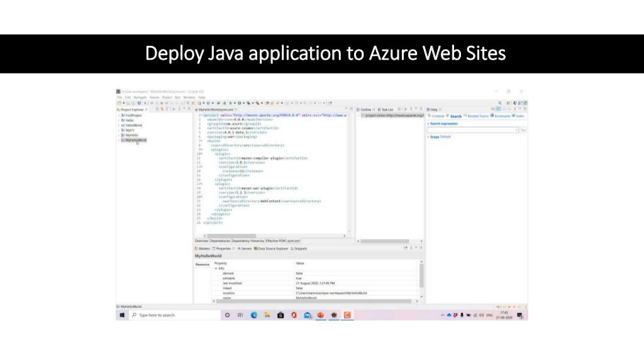Open the Contents link in Help
Image resolution: width=644 pixels, height=362 pixels.
[x=438, y=116]
